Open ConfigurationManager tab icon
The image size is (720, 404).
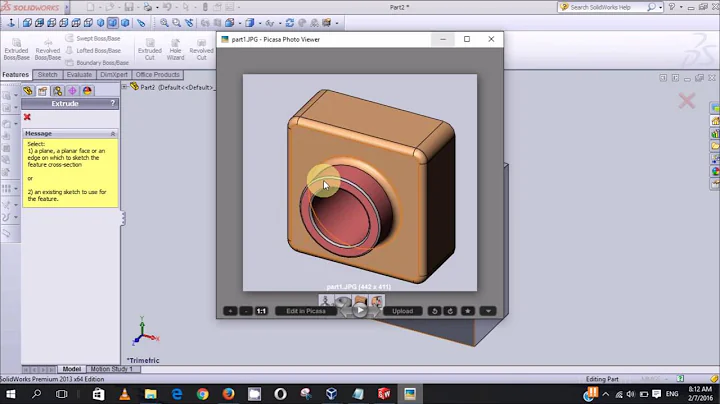(x=57, y=91)
